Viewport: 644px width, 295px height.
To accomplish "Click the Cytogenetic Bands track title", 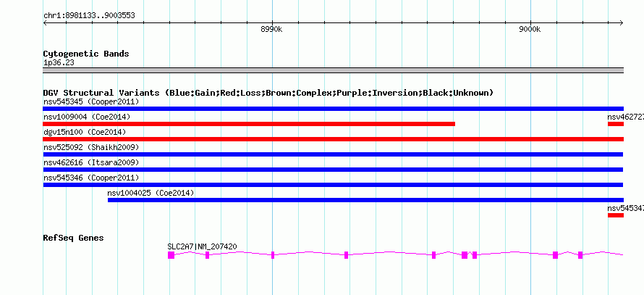I will point(86,54).
